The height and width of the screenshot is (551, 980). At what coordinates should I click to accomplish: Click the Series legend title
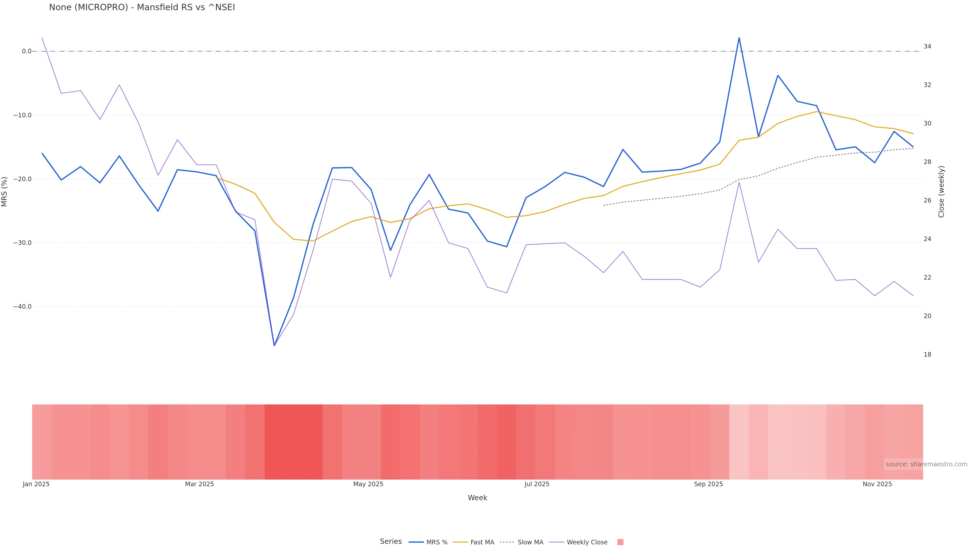pos(391,542)
